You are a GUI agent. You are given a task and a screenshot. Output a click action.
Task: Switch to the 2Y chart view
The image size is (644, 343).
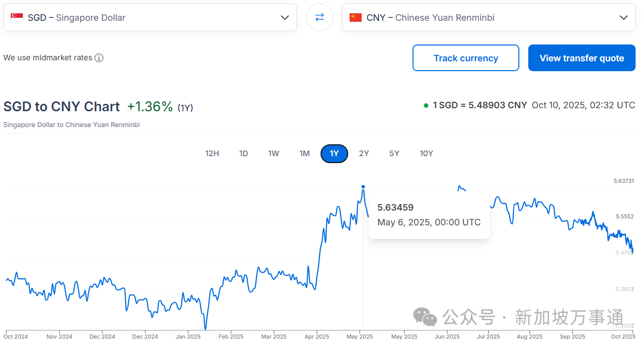click(x=364, y=153)
